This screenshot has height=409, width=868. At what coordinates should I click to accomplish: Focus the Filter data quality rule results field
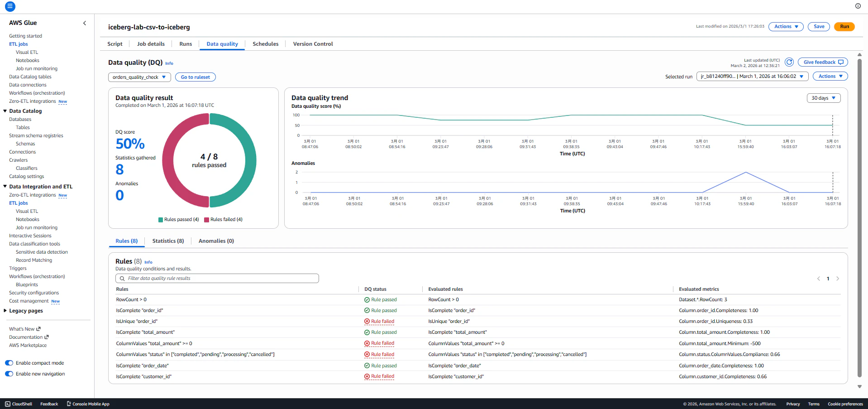click(217, 279)
